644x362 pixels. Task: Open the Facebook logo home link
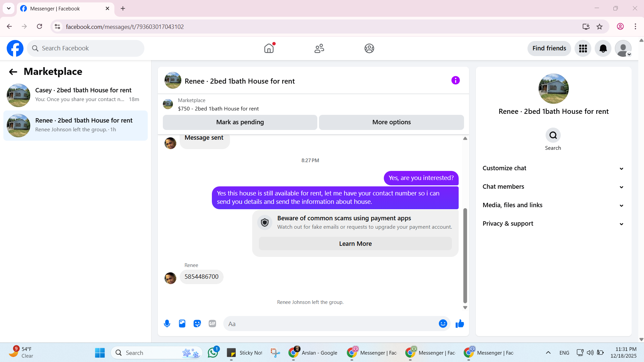tap(15, 48)
